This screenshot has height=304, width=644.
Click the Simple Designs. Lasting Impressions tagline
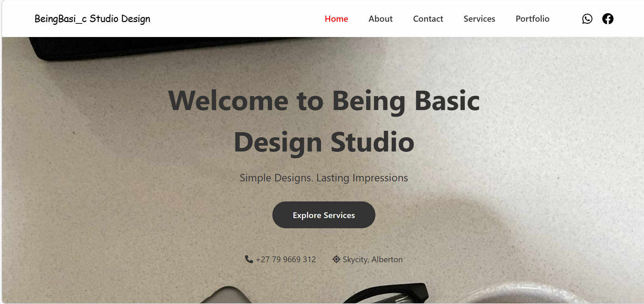tap(324, 178)
